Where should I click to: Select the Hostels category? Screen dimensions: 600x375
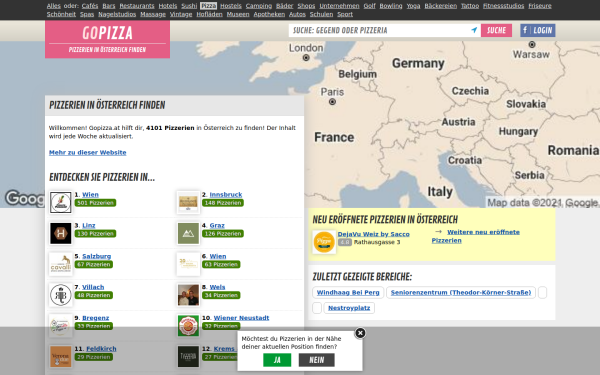point(231,6)
